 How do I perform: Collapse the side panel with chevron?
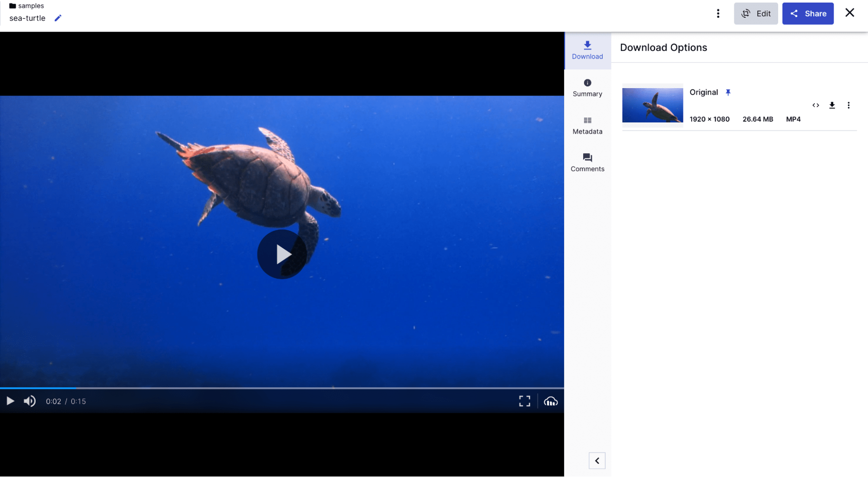597,461
